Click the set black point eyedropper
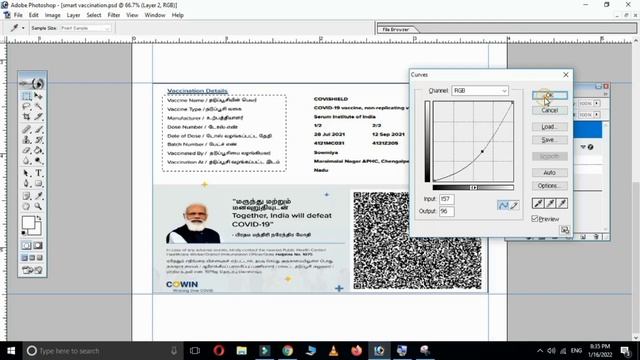Viewport: 640px width, 360px height. (x=538, y=203)
